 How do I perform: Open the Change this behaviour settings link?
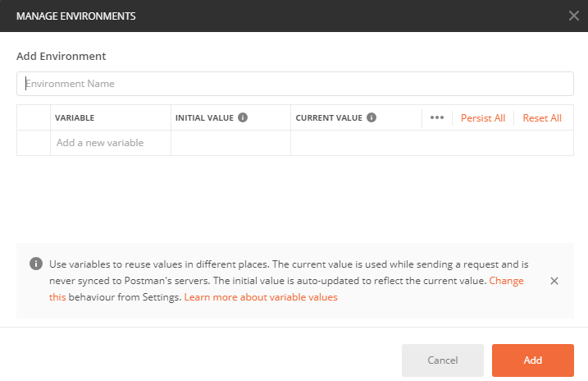(506, 281)
